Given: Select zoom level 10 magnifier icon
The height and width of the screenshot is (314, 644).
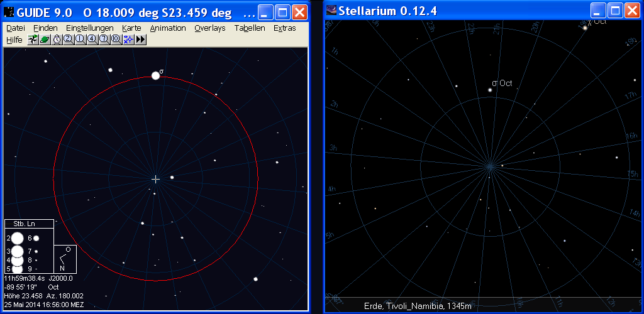Looking at the screenshot, I should pos(116,40).
